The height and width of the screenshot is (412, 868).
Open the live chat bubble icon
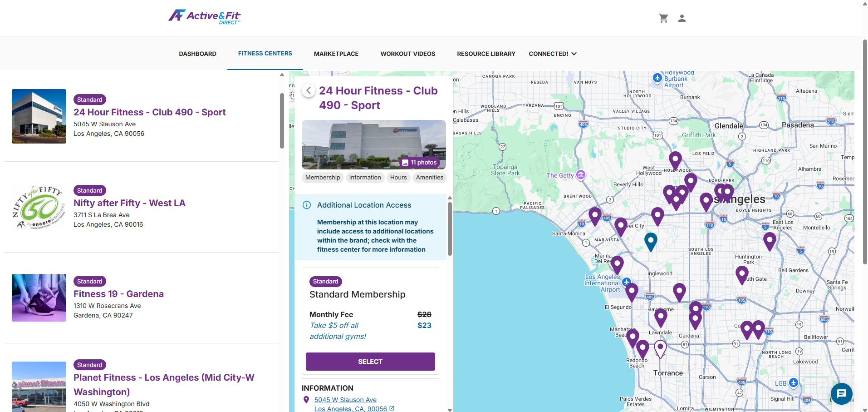[x=841, y=393]
